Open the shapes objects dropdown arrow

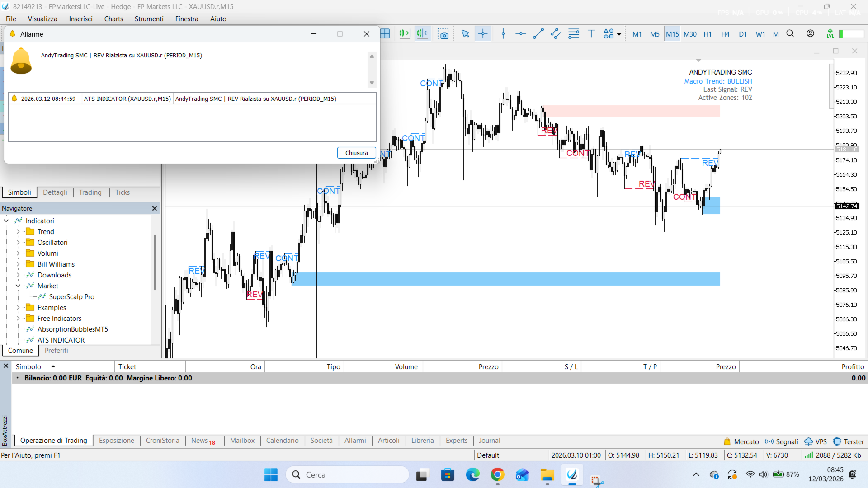pyautogui.click(x=619, y=35)
